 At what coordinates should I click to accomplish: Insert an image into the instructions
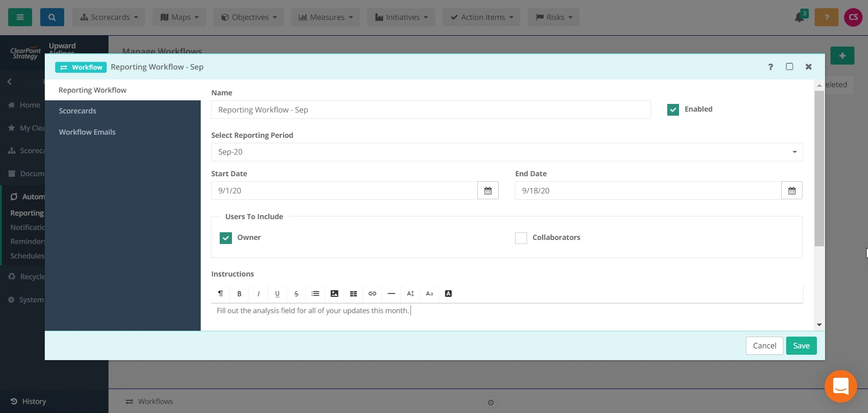[334, 294]
